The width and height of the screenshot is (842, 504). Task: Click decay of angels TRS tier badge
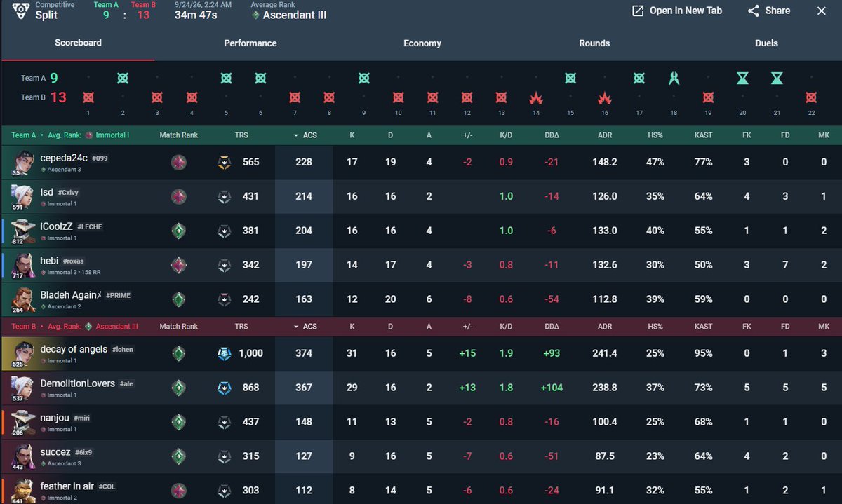[x=224, y=353]
